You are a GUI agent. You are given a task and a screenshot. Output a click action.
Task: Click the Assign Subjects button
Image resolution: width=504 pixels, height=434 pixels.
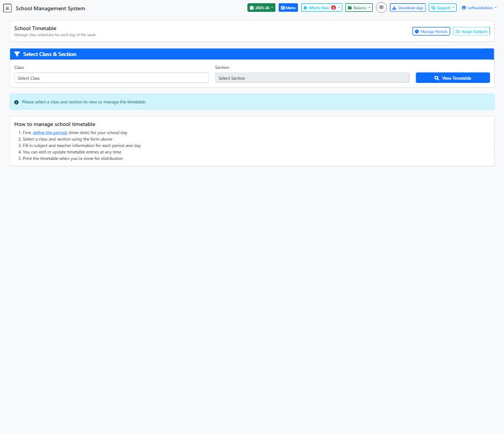pos(471,32)
